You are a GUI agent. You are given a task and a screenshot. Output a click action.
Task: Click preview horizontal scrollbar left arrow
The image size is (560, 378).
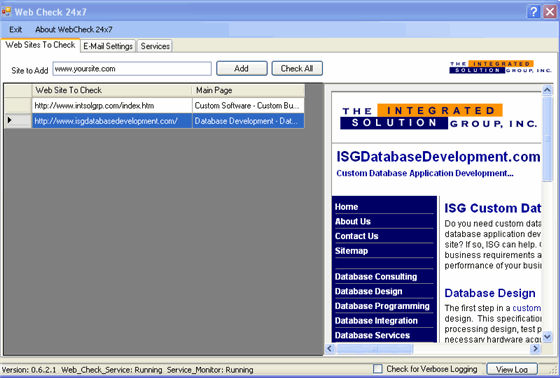pyautogui.click(x=330, y=348)
